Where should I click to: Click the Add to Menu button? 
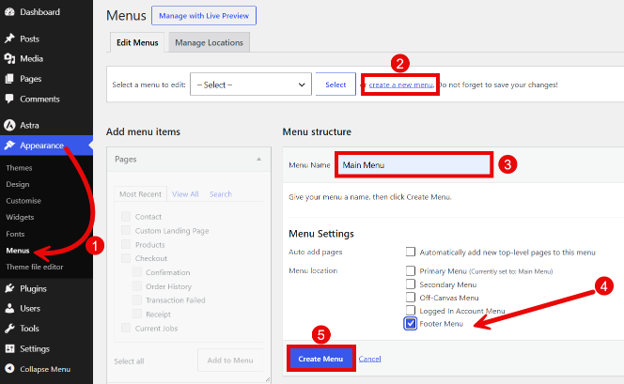[x=230, y=360]
